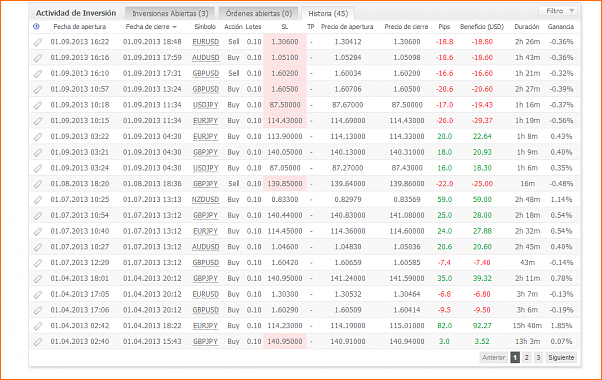The width and height of the screenshot is (602, 380).
Task: Click the pencil icon for EURJPY trade opened 10:15
Action: [38, 121]
